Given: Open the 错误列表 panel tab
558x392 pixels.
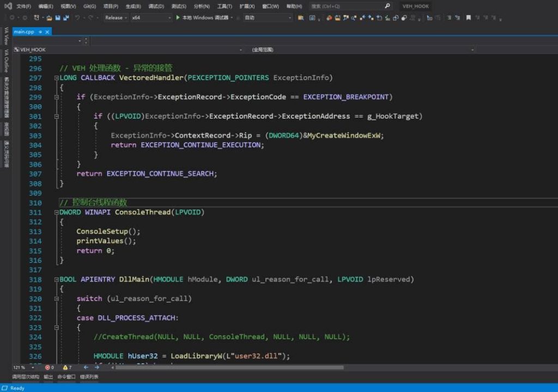Looking at the screenshot, I should (89, 377).
